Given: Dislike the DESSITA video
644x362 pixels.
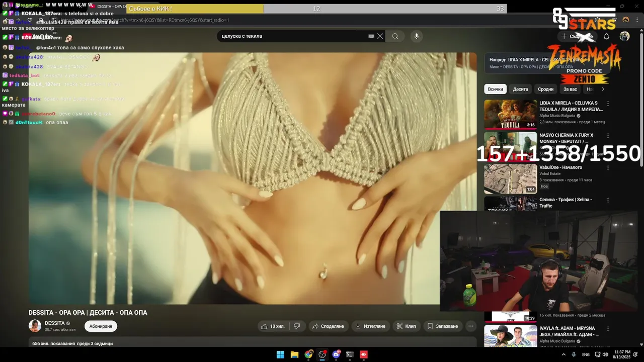Looking at the screenshot, I should pos(297,326).
